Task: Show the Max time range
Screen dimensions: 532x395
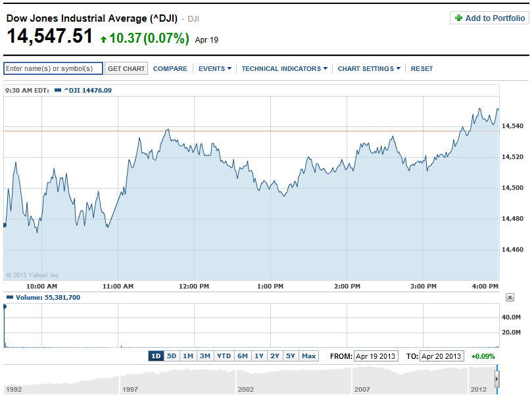Action: point(308,356)
